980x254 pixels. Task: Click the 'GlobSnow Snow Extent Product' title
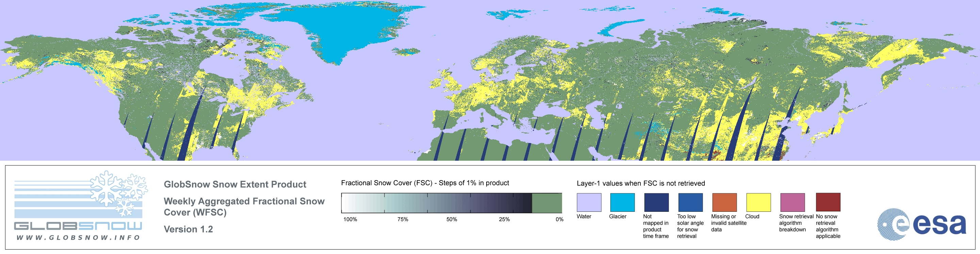(x=235, y=184)
